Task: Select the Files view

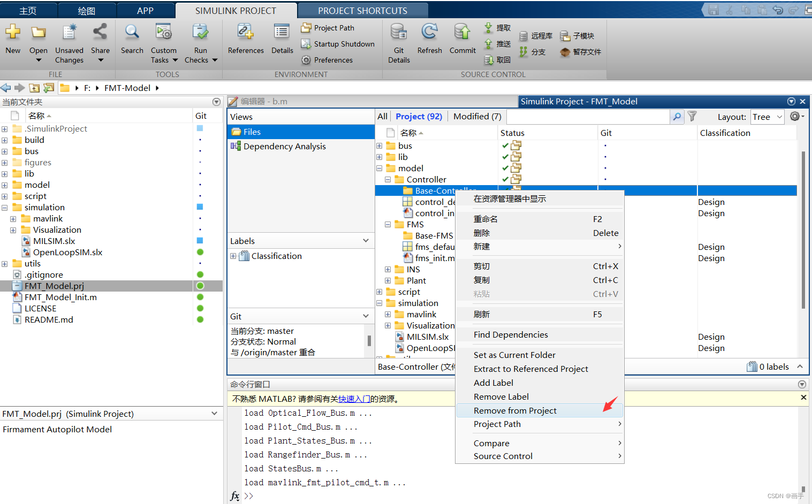Action: (x=301, y=132)
